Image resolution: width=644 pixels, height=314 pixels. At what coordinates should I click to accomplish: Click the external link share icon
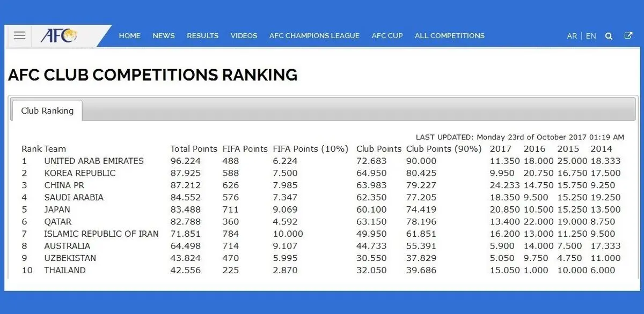tap(628, 35)
